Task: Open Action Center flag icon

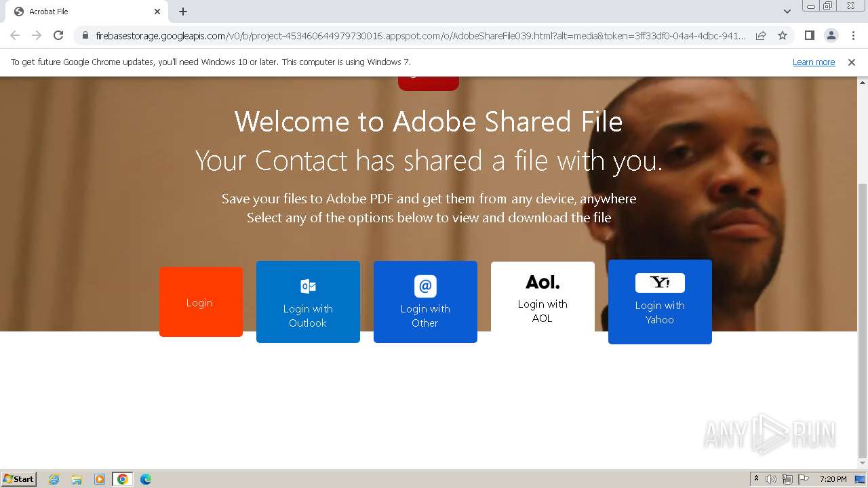Action: [x=804, y=479]
